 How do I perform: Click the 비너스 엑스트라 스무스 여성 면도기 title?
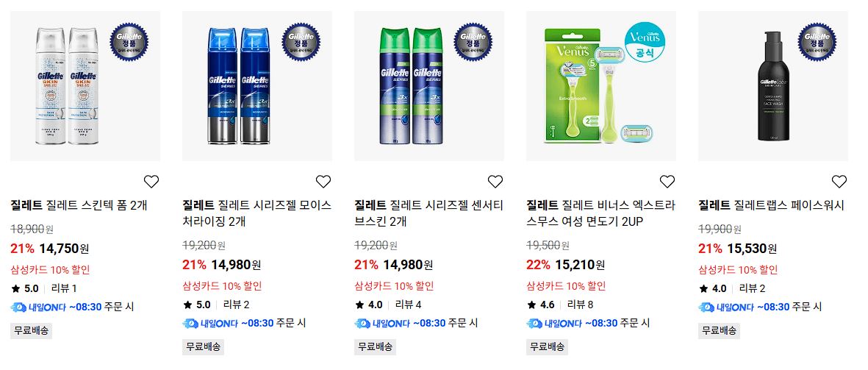pos(601,214)
